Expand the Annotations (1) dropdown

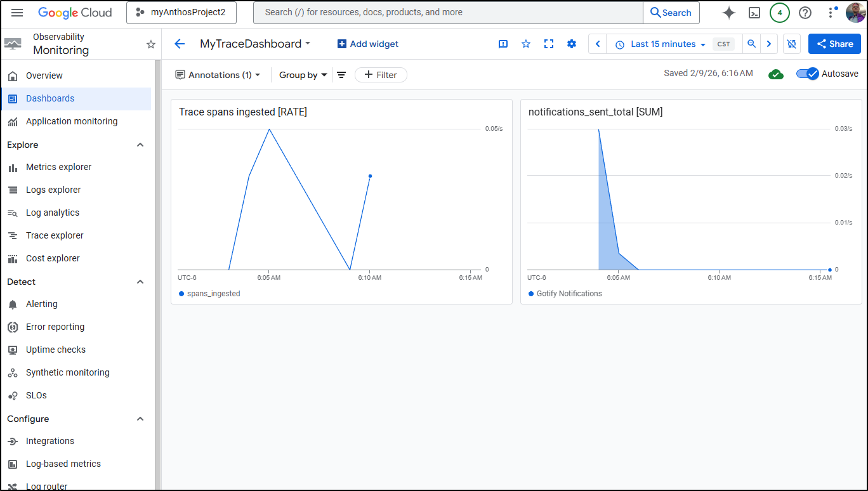coord(218,75)
